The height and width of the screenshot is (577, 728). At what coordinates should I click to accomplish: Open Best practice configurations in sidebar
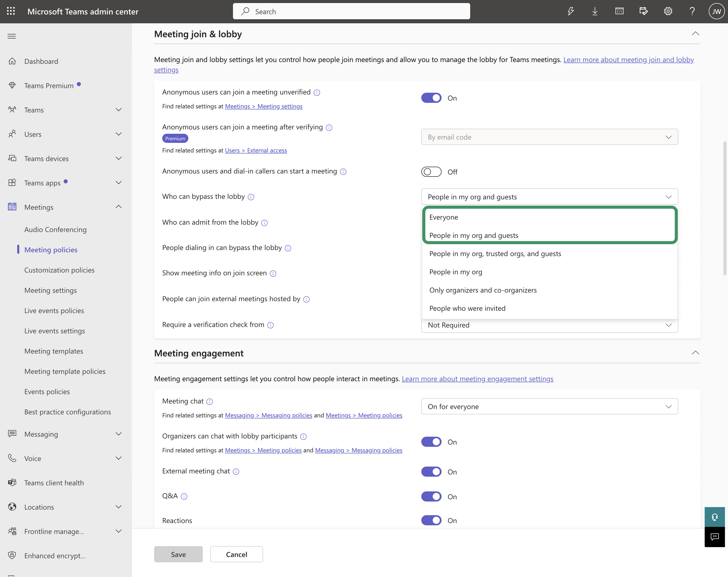coord(67,412)
